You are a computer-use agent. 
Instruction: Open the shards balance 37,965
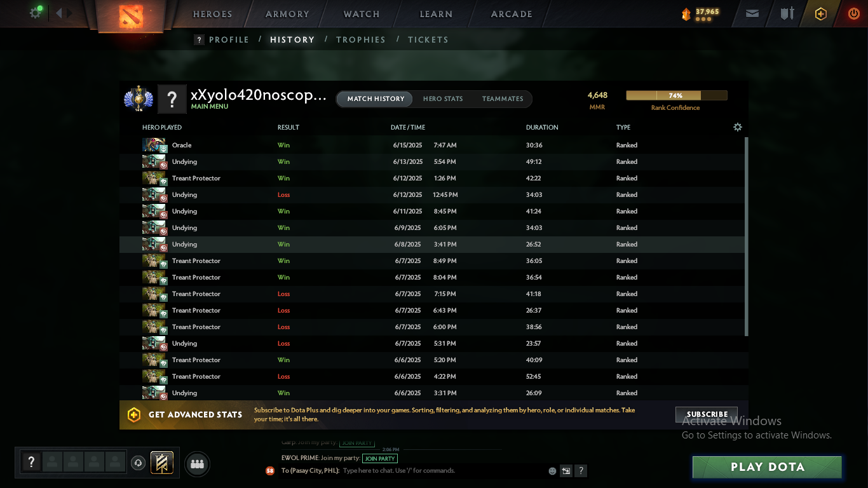pyautogui.click(x=700, y=13)
